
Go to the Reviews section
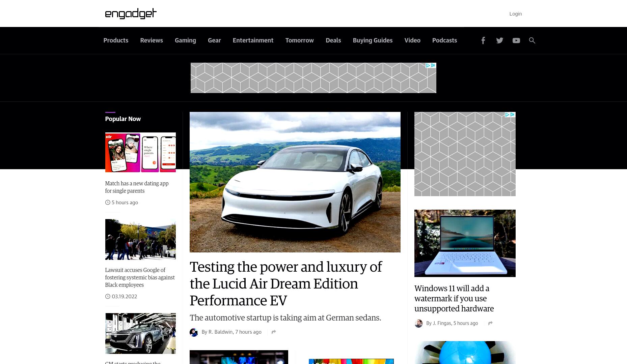click(x=152, y=40)
